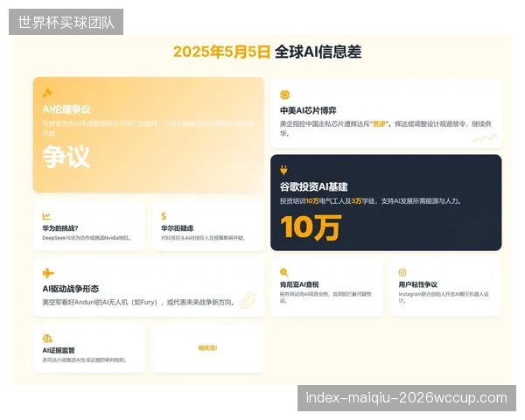Viewport: 525px width, 420px height.
Task: Open the 中美AI芯片博弈 card title
Action: pos(308,110)
